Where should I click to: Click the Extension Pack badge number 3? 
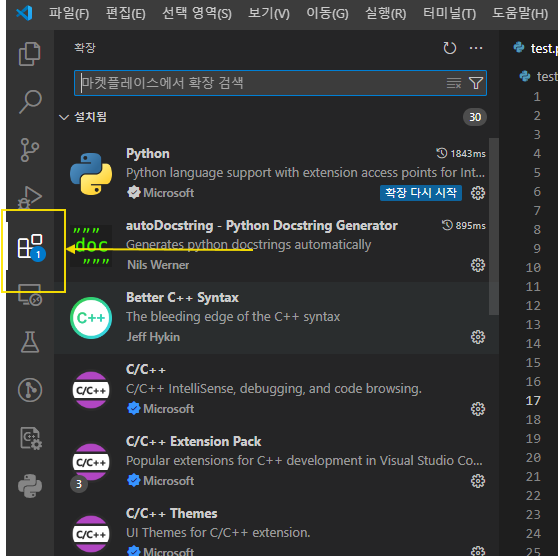(x=79, y=484)
